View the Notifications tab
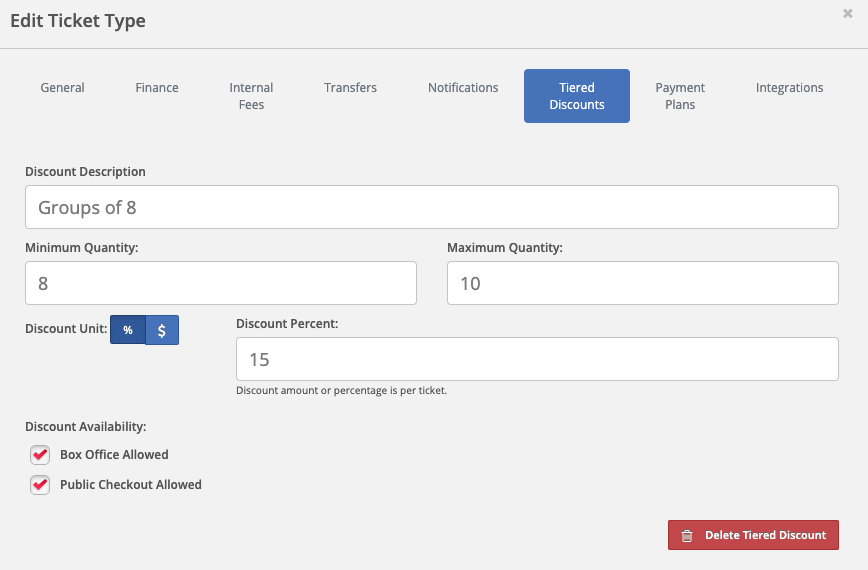Screen dimensions: 868x570 463,87
